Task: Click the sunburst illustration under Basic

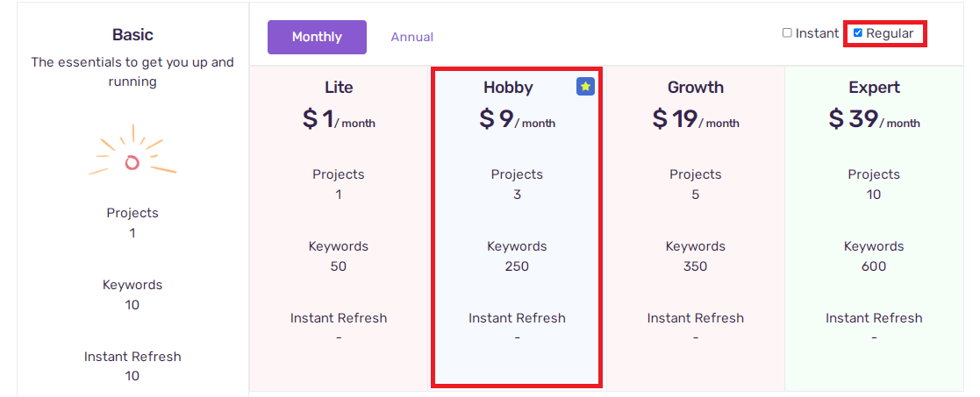Action: click(132, 156)
